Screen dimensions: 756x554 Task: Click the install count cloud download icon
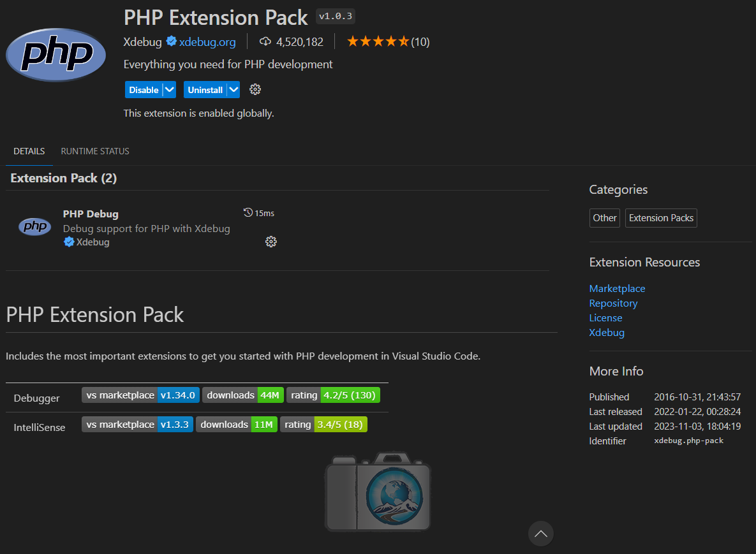pyautogui.click(x=265, y=41)
